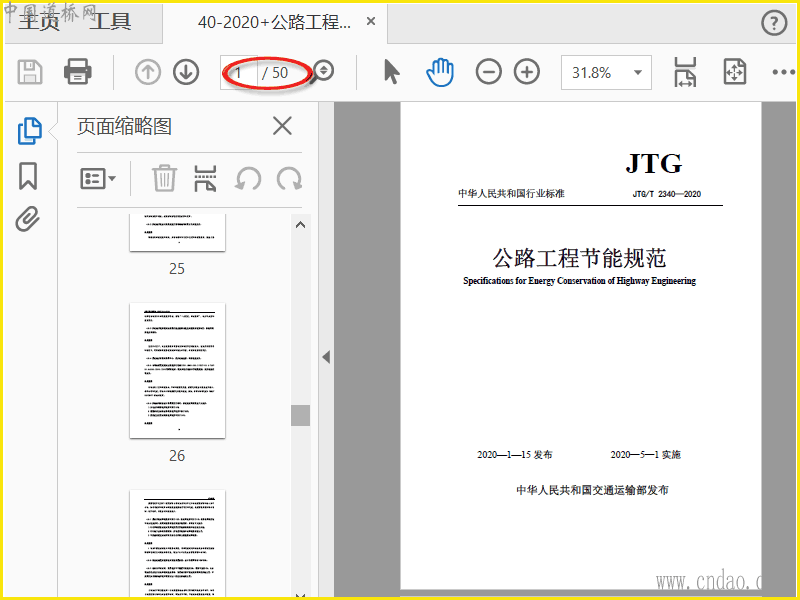Close the 40-2020+公路工程 document tab

click(x=371, y=21)
